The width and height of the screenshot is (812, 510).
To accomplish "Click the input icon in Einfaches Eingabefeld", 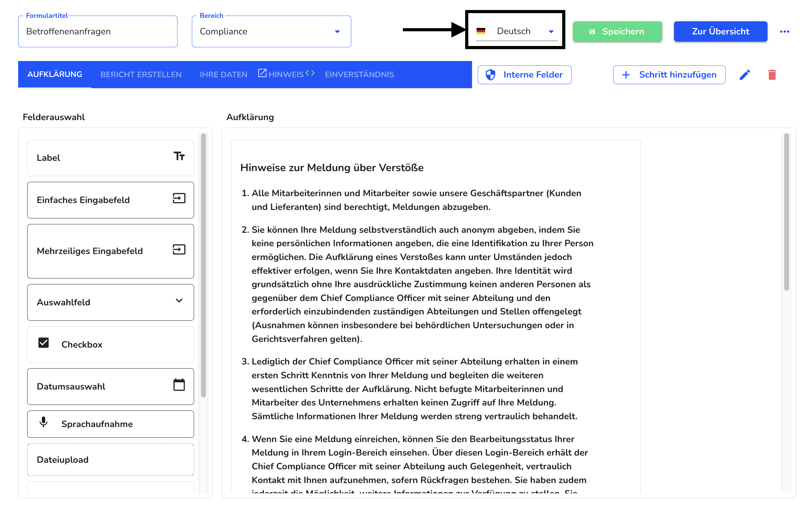I will 179,198.
